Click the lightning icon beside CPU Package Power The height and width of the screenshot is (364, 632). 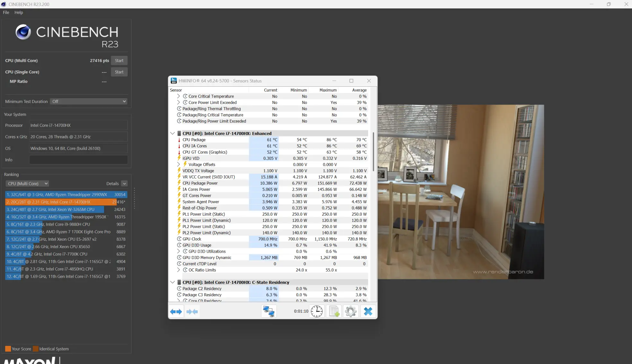tap(179, 183)
